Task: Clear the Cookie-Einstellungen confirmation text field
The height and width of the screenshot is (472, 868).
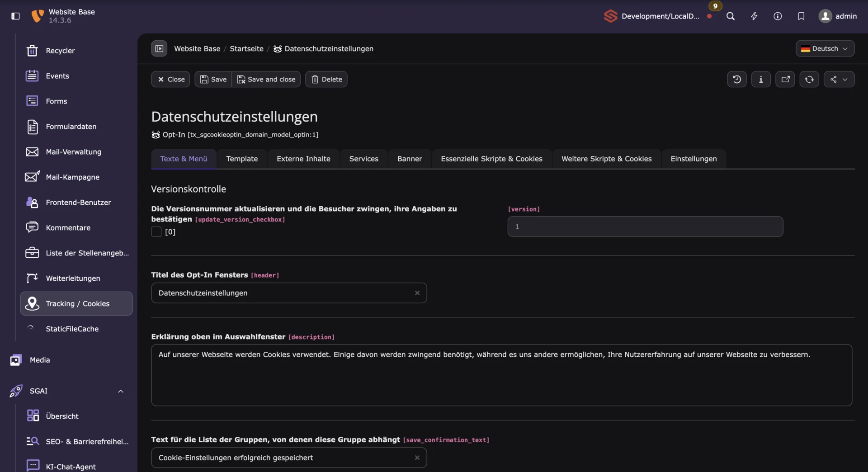Action: coord(417,458)
